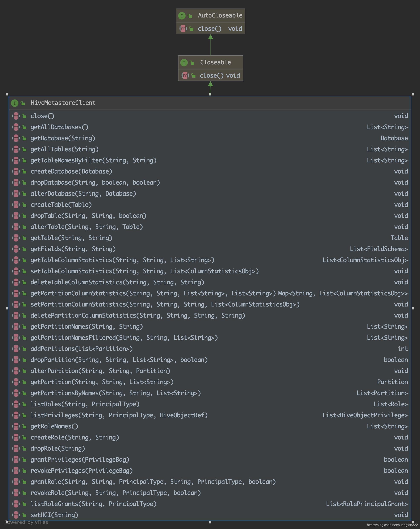The width and height of the screenshot is (420, 529).
Task: Select dropTable(String, String, boolean) method
Action: (88, 216)
